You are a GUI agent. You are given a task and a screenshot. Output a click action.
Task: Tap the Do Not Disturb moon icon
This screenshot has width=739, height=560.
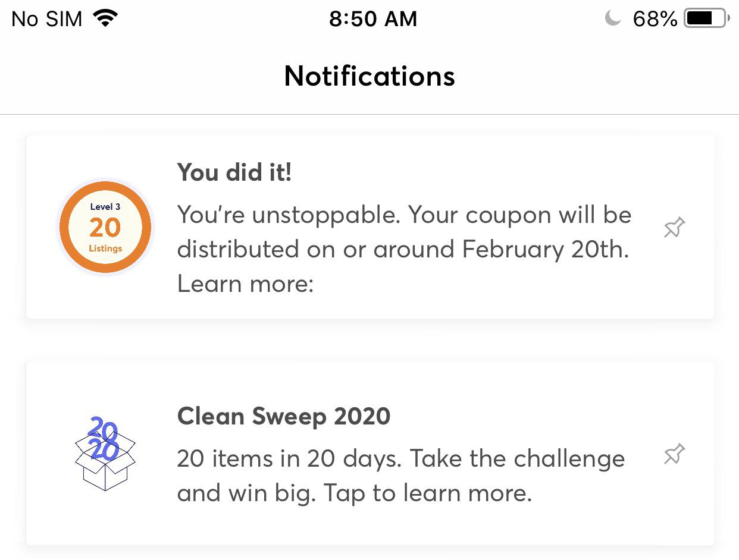point(613,18)
